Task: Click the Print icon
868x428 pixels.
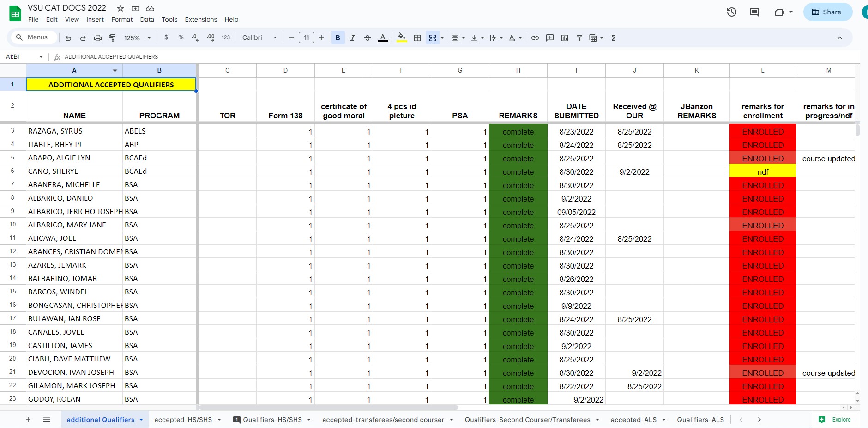Action: click(x=97, y=38)
